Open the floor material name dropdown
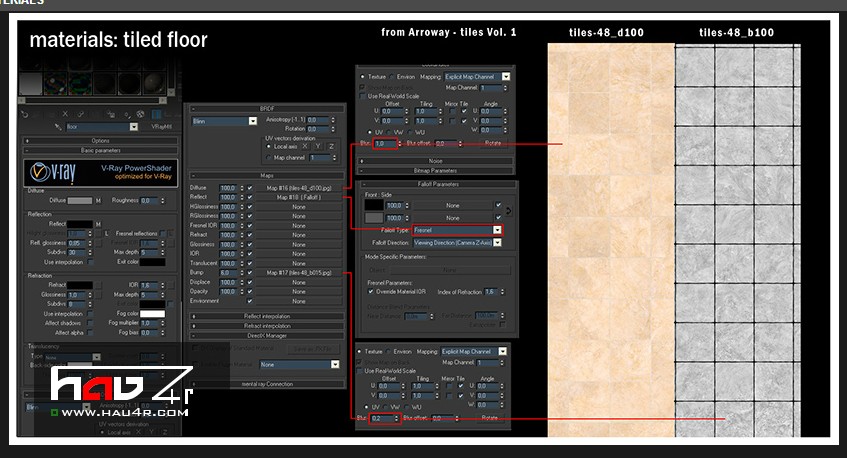This screenshot has height=458, width=847. click(133, 127)
